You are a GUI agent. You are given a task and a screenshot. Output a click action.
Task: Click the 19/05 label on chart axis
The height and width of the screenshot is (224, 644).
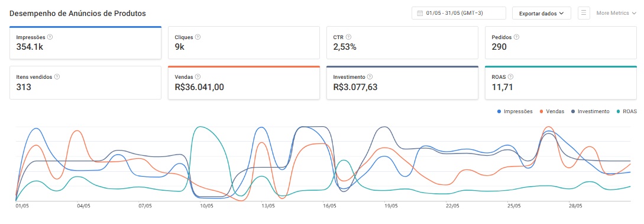[390, 205]
